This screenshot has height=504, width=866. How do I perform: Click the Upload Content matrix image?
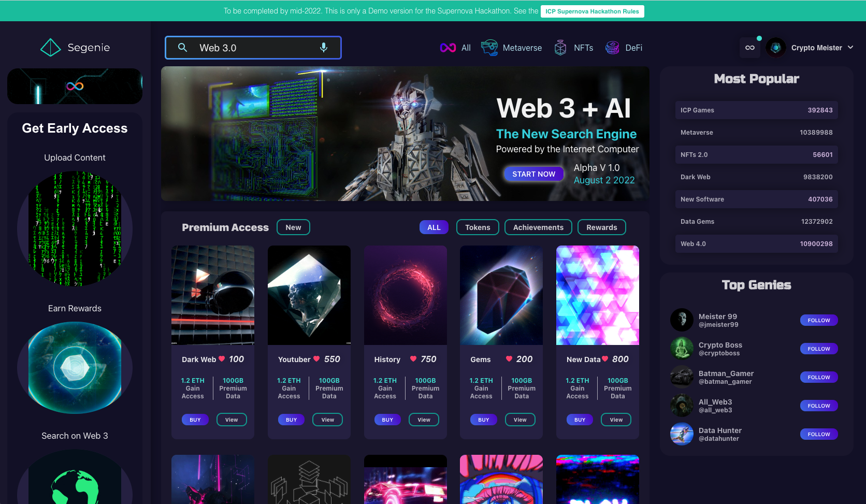point(75,229)
